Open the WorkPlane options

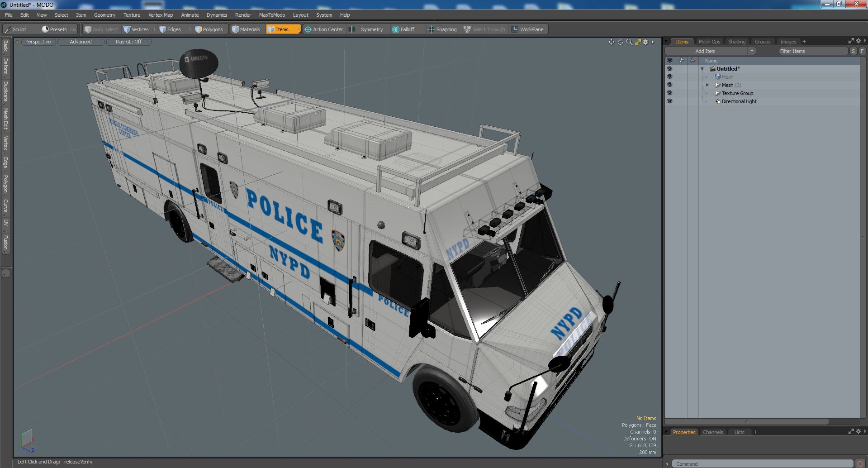pyautogui.click(x=528, y=29)
